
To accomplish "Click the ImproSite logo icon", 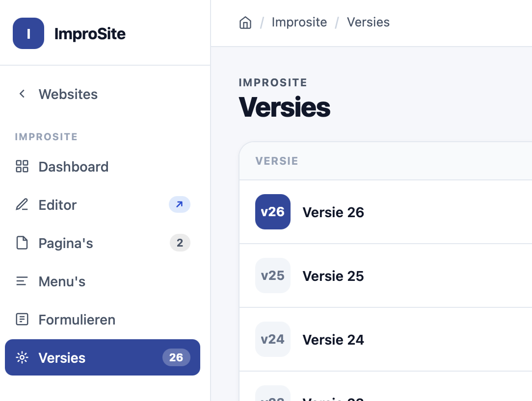I will click(28, 33).
